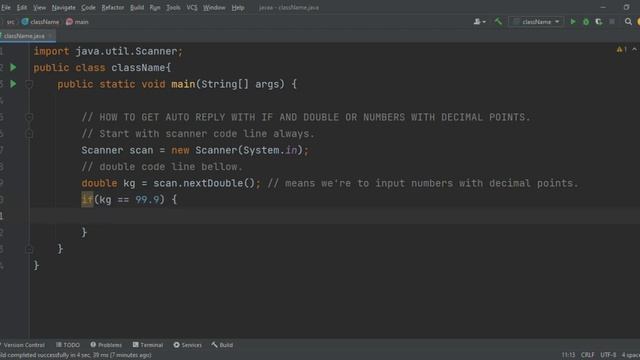640x360 pixels.
Task: Click the 99.9 number literal
Action: click(147, 200)
